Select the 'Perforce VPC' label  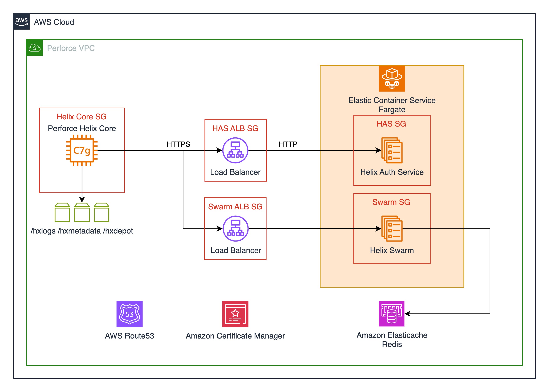coord(71,48)
